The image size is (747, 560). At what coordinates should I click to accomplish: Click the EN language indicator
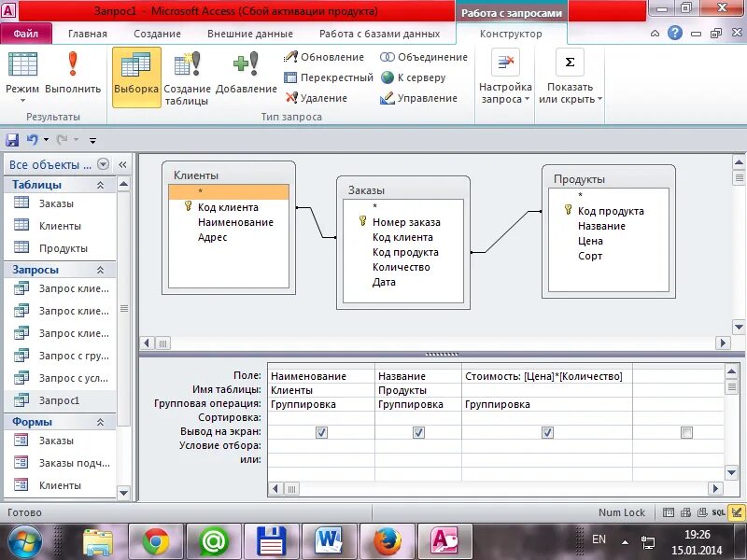pyautogui.click(x=599, y=539)
